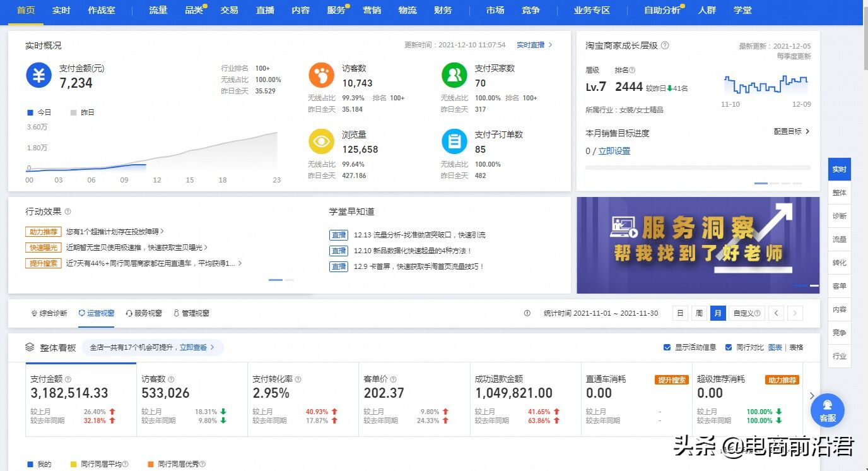The width and height of the screenshot is (868, 471).
Task: Click help icon next to 客单价
Action: [x=393, y=379]
